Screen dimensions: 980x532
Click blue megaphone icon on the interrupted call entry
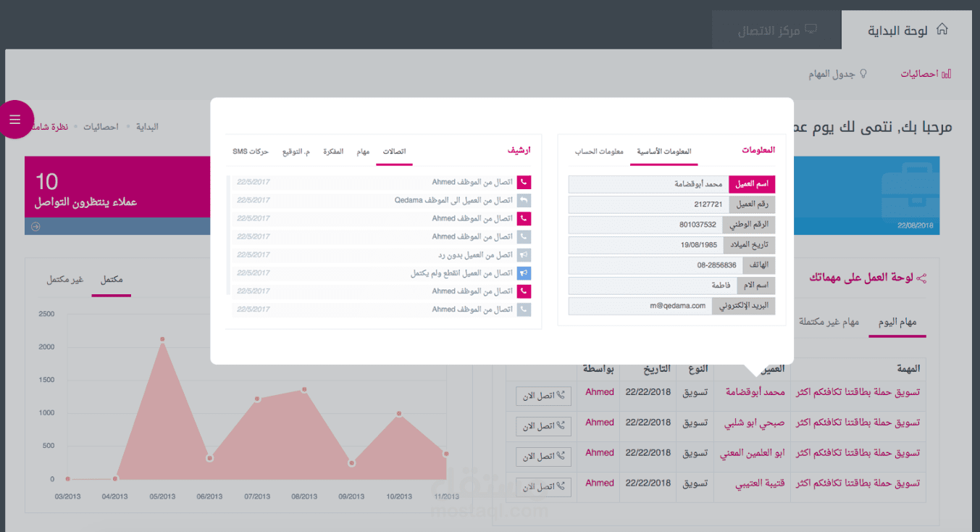point(524,273)
